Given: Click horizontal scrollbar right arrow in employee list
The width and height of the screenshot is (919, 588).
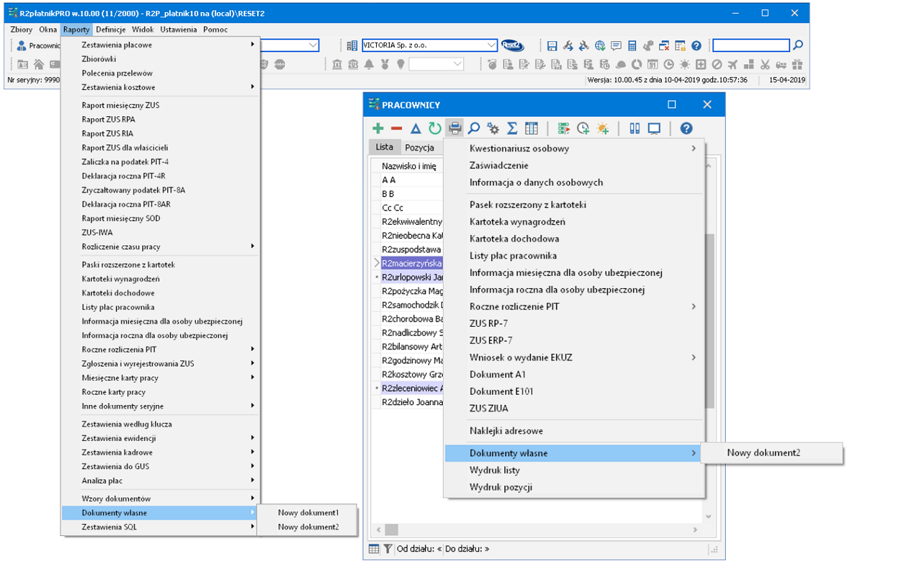Looking at the screenshot, I should coord(696,530).
